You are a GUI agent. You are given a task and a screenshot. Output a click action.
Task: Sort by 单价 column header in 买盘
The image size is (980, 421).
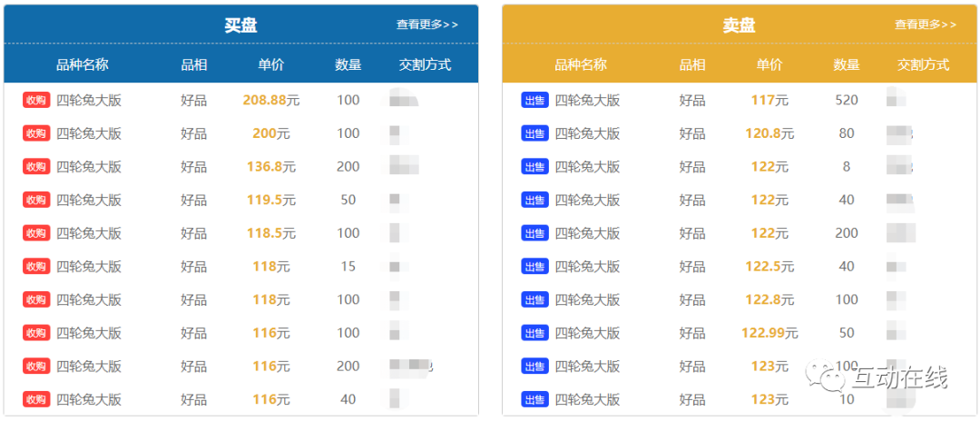pos(270,64)
